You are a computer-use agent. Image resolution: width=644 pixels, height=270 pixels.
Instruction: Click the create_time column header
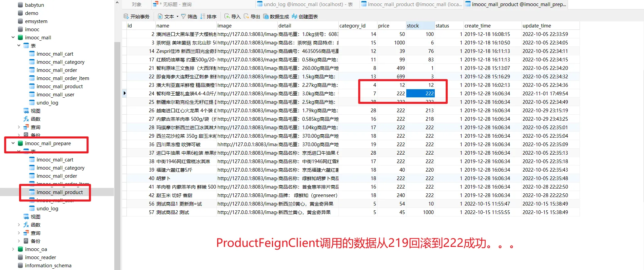tap(493, 25)
